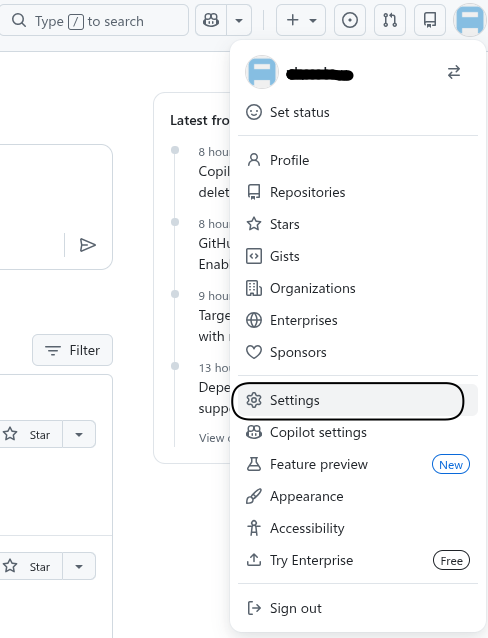Star the second listed repository

coord(28,566)
